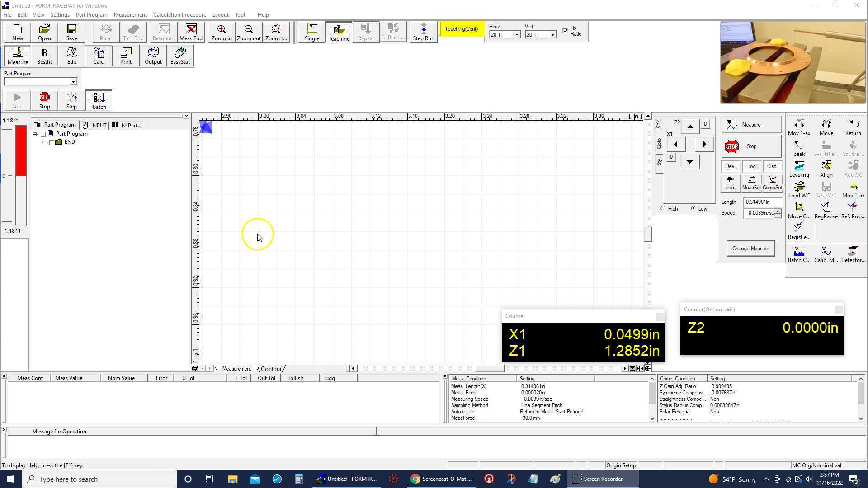Click the Align icon
The image size is (868, 488).
[x=826, y=169]
